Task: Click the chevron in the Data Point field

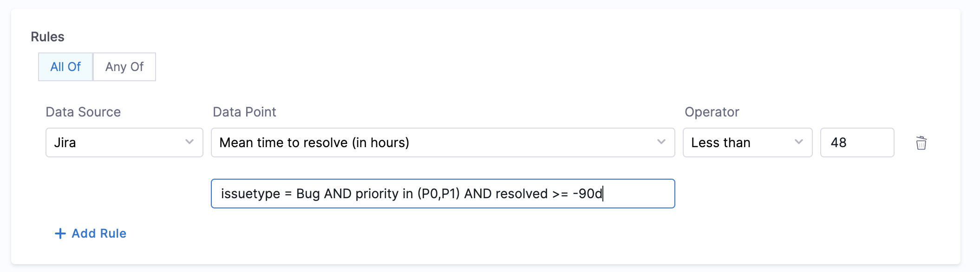Action: (661, 142)
